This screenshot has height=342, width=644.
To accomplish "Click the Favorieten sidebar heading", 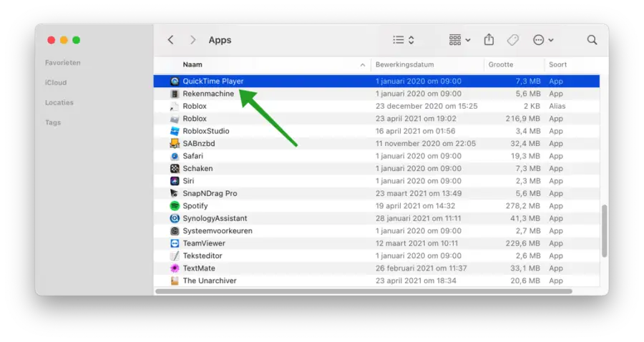I will coord(63,62).
